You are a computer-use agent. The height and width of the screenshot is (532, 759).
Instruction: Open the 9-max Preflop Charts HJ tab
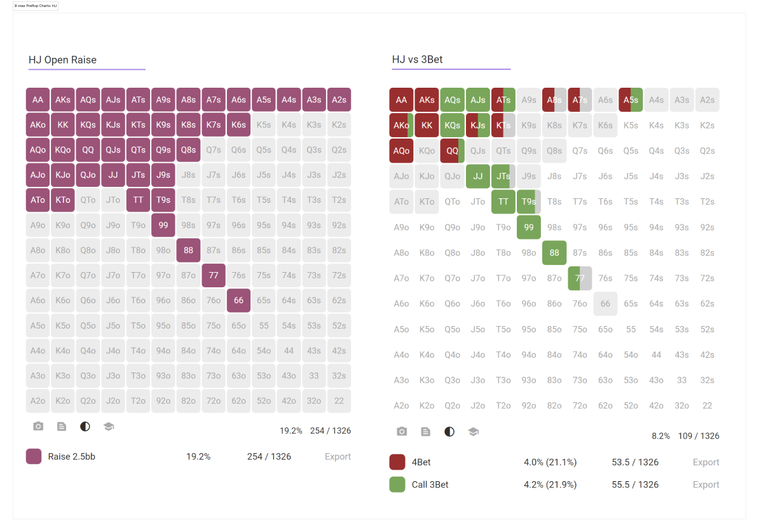click(36, 6)
